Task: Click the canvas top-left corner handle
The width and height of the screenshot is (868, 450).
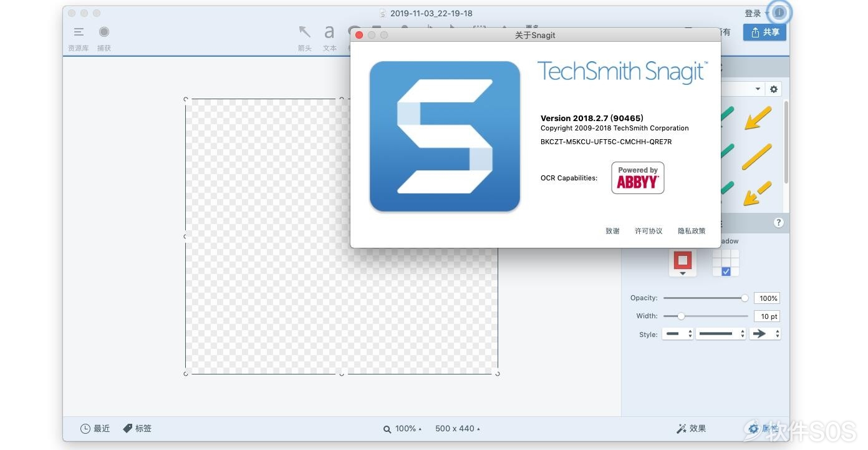Action: point(186,99)
